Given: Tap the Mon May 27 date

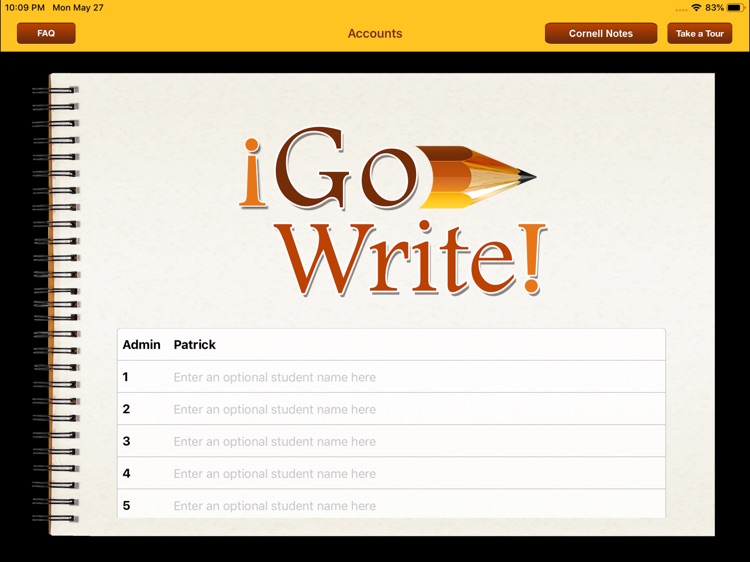Looking at the screenshot, I should 78,8.
